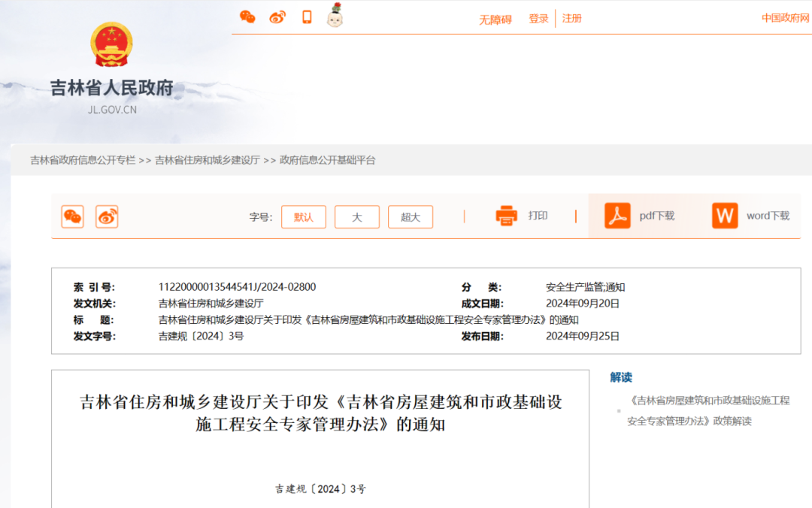
Task: Click the mascot avatar icon in header
Action: (x=335, y=16)
